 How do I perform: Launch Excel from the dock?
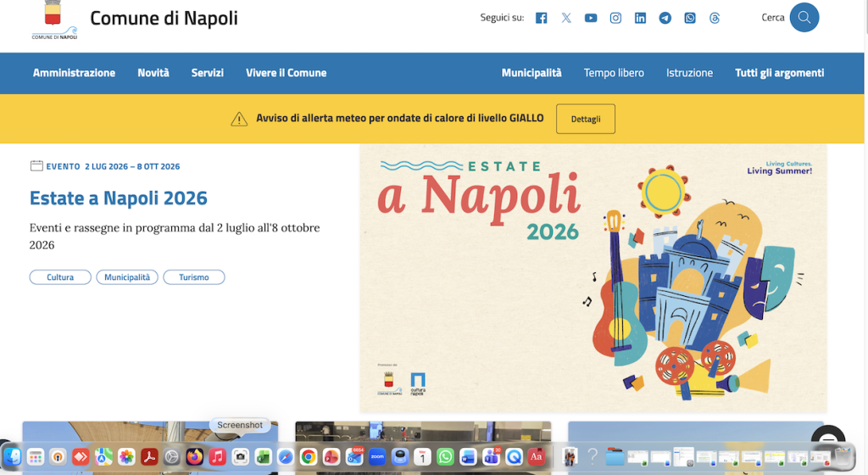(x=263, y=456)
